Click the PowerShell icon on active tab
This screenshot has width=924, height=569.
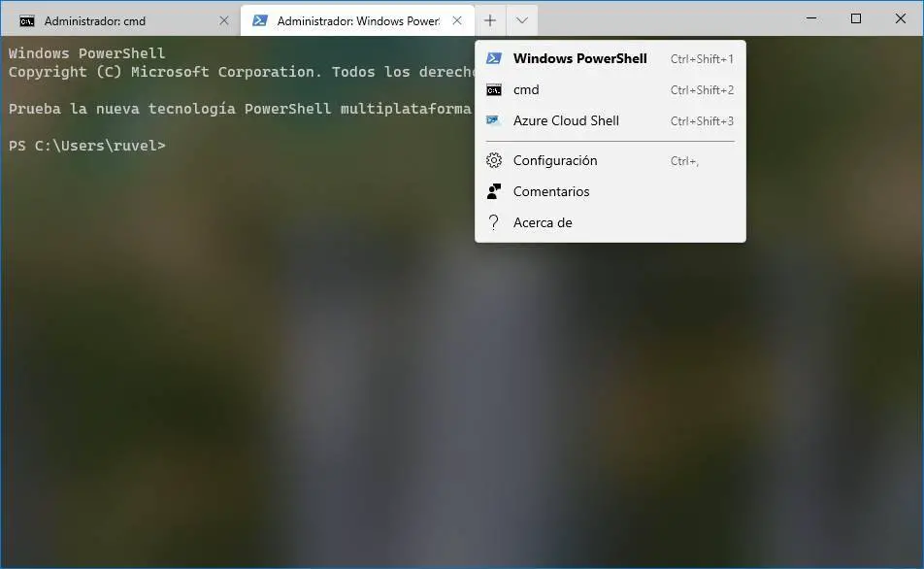(260, 20)
